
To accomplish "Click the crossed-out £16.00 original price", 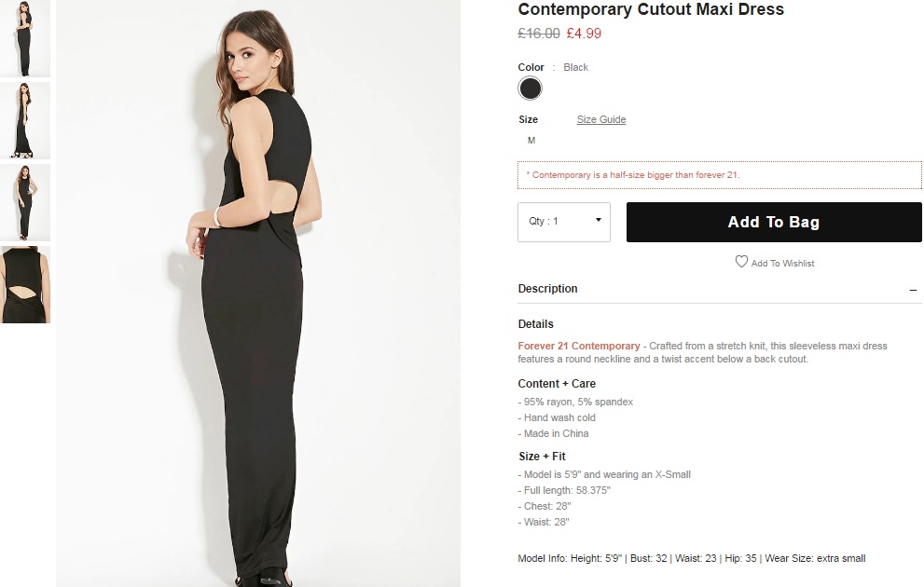I will (539, 34).
